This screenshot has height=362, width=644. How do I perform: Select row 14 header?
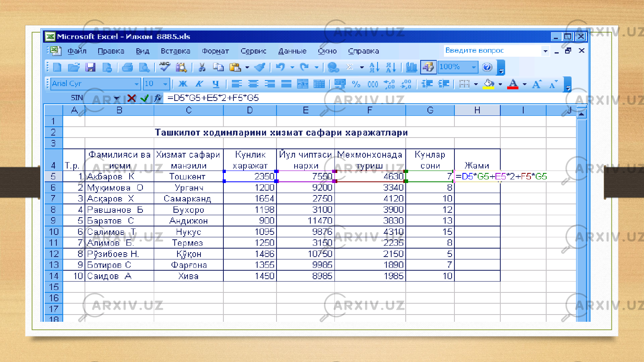54,276
